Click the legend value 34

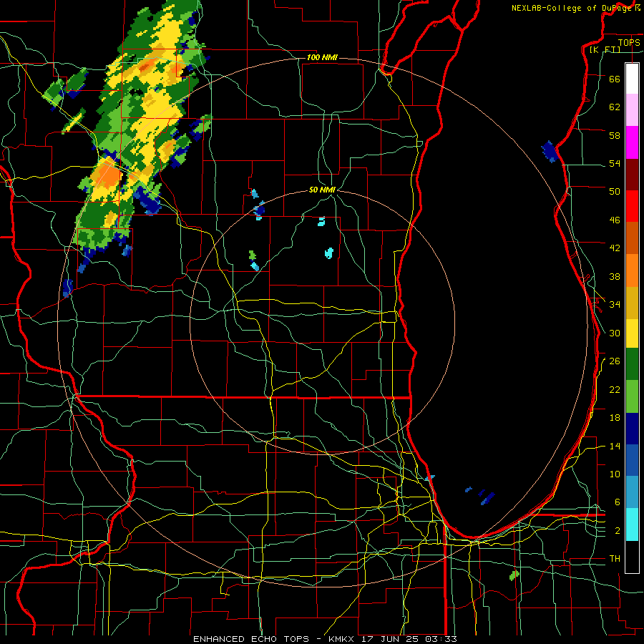pos(615,304)
